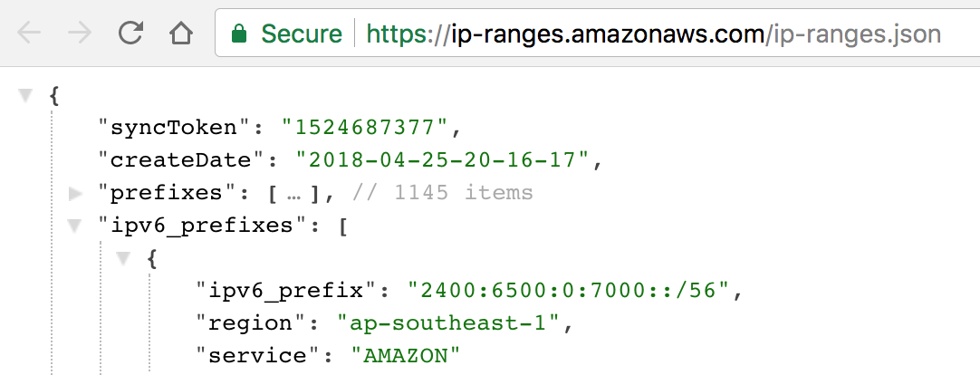The image size is (980, 375).
Task: Click the Secure connection label
Action: (x=302, y=34)
